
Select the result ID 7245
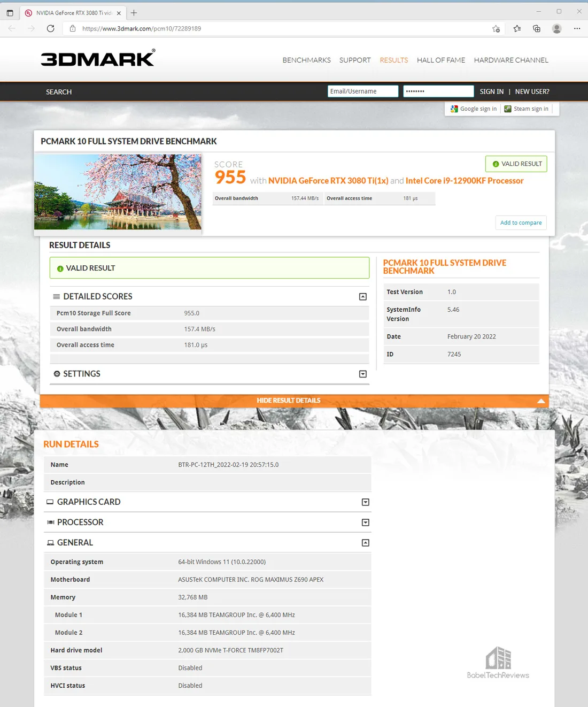click(x=454, y=354)
